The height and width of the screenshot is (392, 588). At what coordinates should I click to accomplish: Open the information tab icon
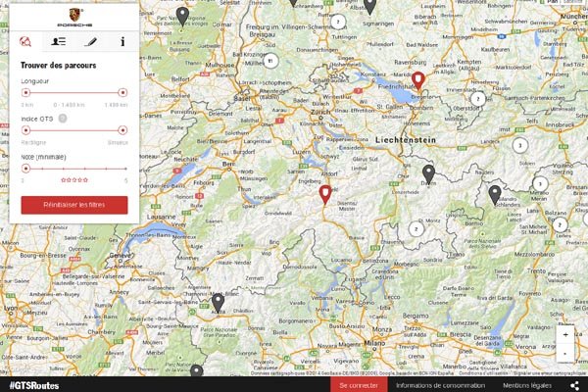tap(122, 41)
